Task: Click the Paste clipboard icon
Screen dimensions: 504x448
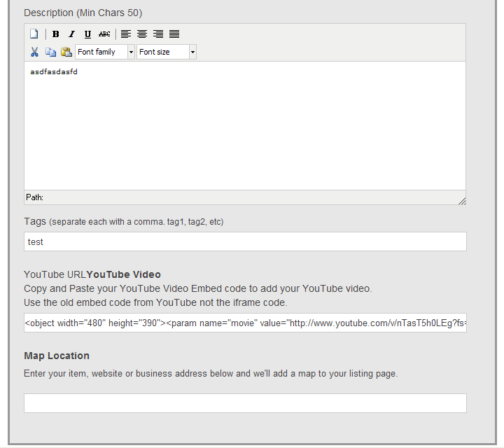Action: 66,52
